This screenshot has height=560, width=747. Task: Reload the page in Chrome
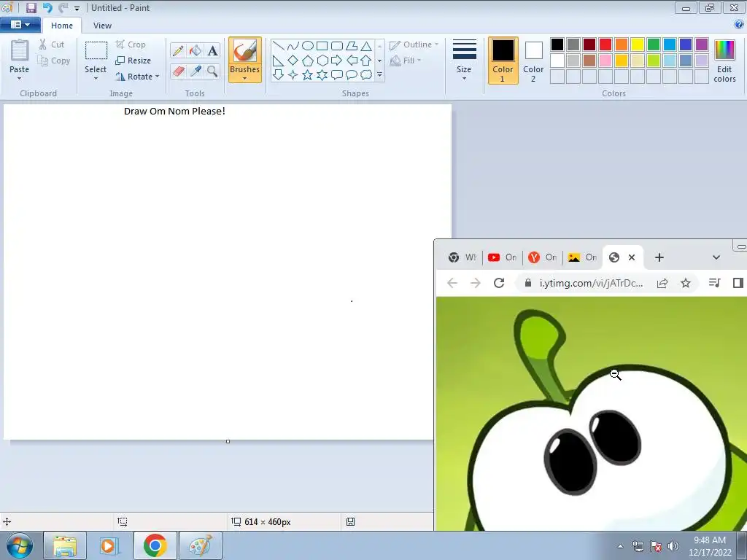pos(499,283)
